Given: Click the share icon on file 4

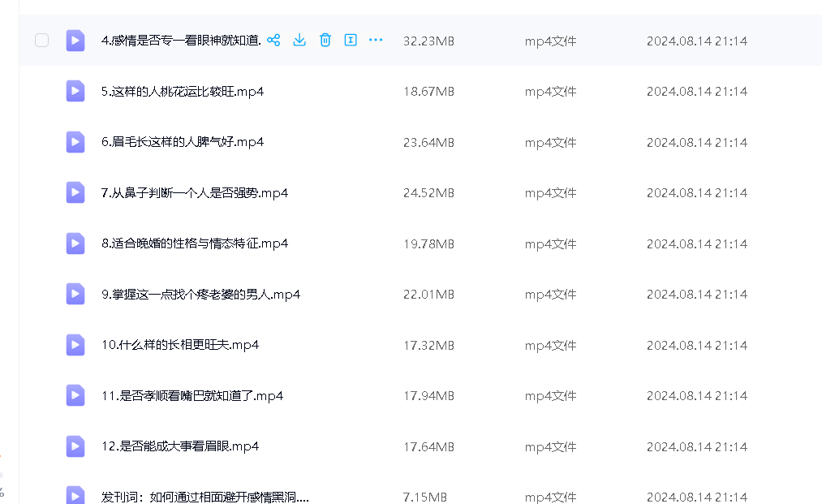Looking at the screenshot, I should click(273, 40).
